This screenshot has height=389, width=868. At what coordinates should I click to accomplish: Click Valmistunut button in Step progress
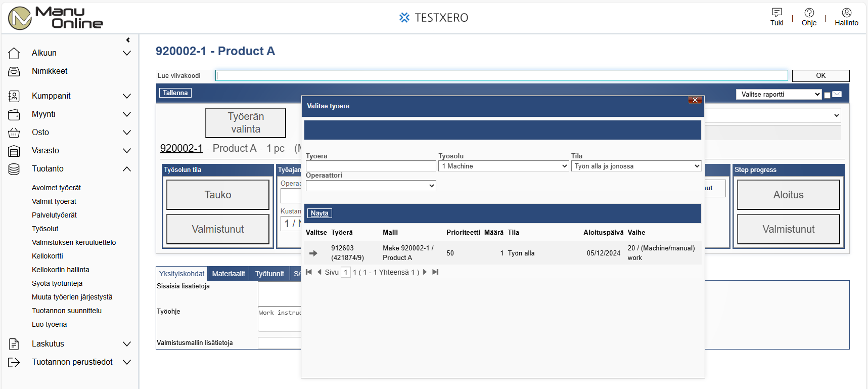(789, 229)
